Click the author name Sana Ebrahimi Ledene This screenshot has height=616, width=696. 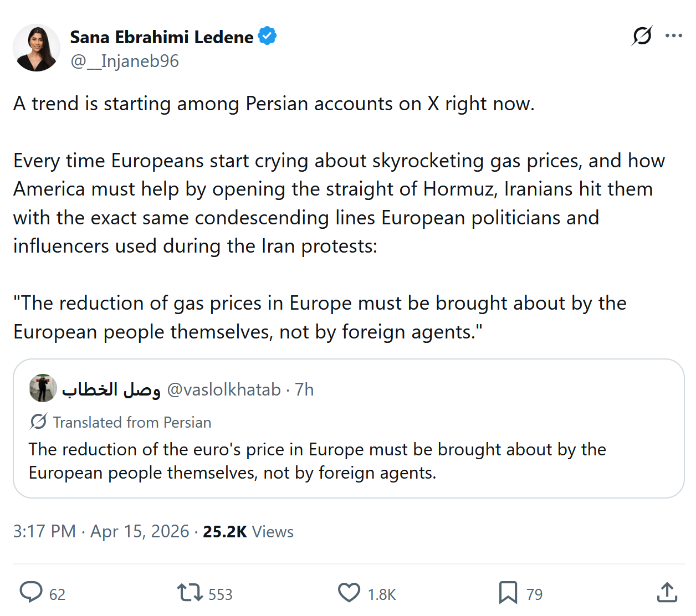[x=161, y=37]
